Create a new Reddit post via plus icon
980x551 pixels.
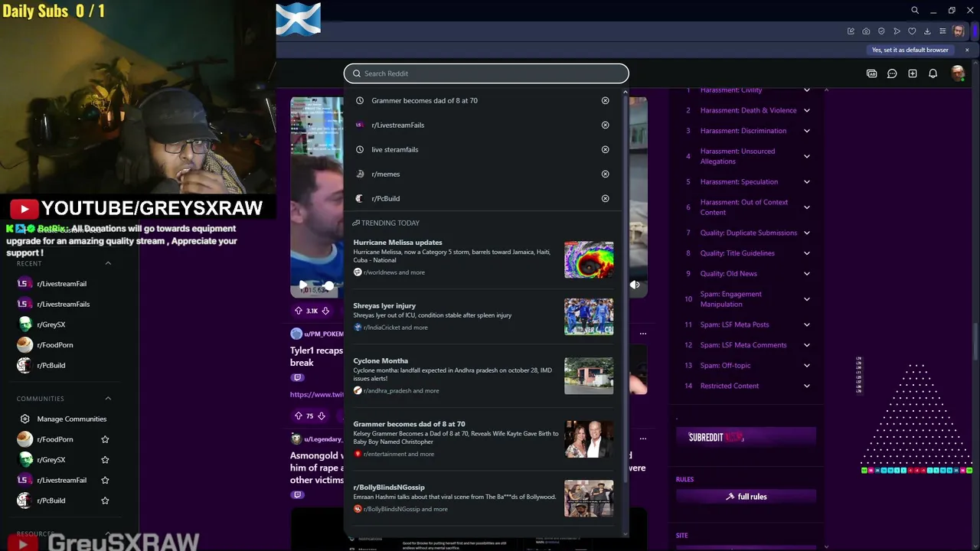click(912, 73)
